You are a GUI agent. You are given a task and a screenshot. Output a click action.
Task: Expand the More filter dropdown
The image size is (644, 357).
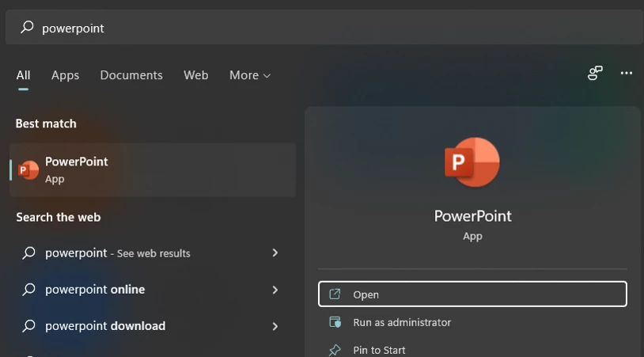pyautogui.click(x=250, y=75)
